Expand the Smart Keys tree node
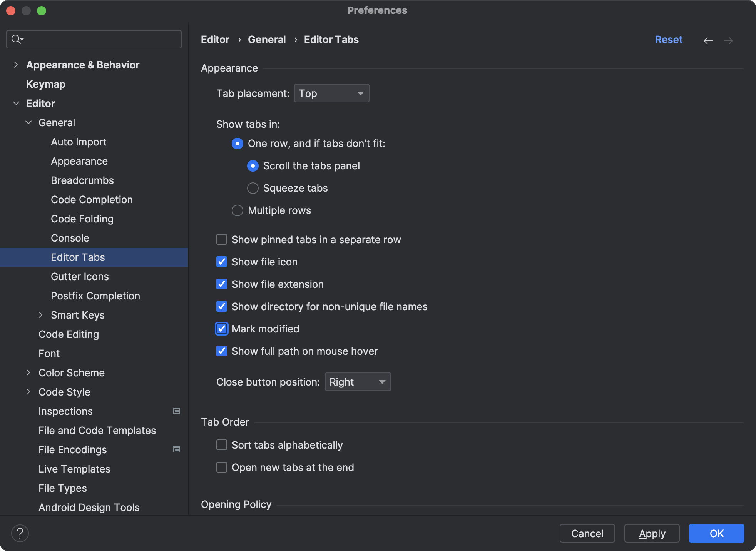756x551 pixels. (x=41, y=315)
